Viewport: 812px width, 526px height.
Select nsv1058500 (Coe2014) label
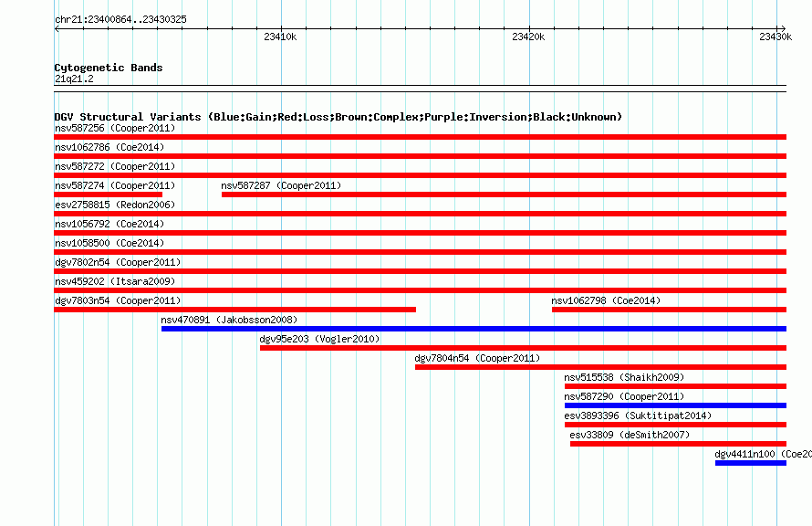click(109, 243)
